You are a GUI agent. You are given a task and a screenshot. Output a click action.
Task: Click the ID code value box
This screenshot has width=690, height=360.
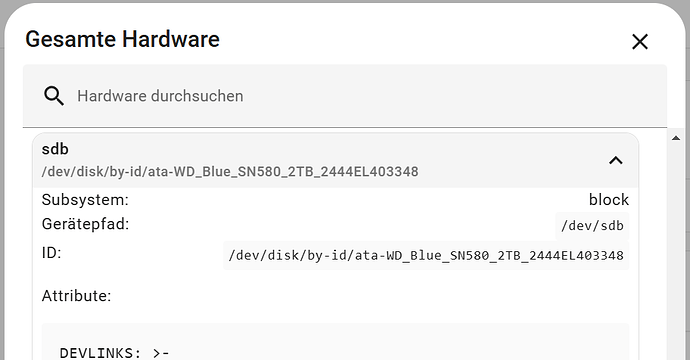pyautogui.click(x=426, y=255)
